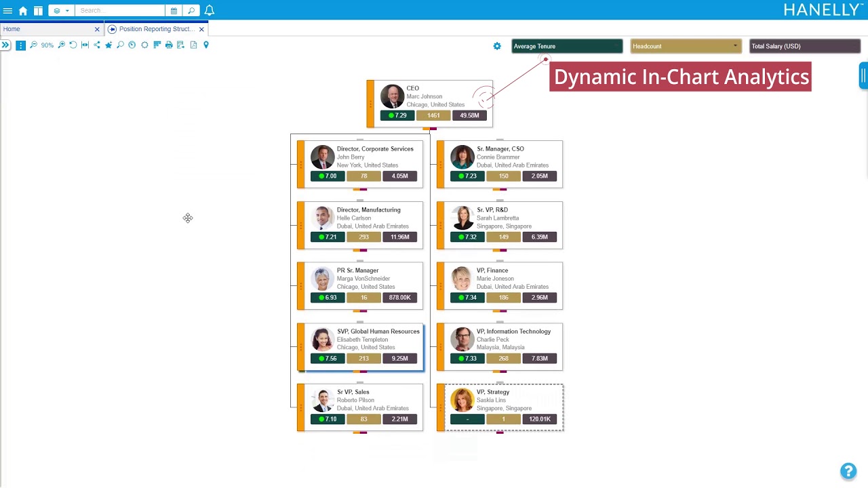The width and height of the screenshot is (868, 488).
Task: Fit chart to width
Action: pyautogui.click(x=85, y=45)
